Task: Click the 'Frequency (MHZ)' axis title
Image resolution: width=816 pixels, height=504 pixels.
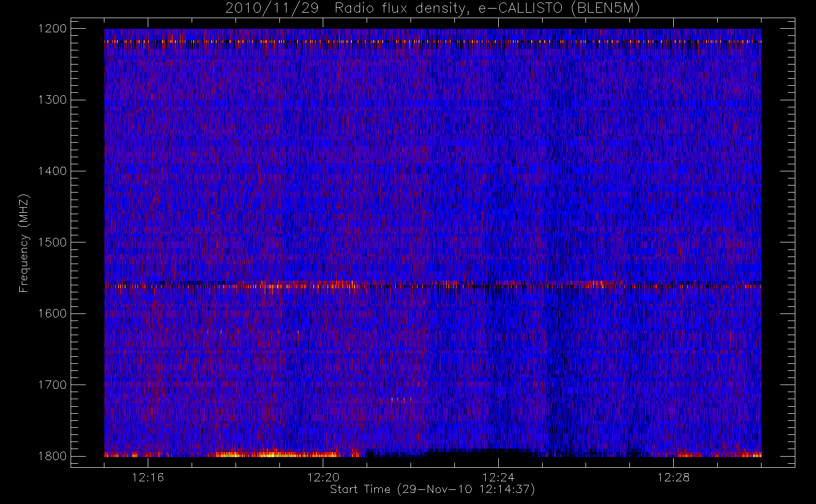Action: click(x=24, y=243)
